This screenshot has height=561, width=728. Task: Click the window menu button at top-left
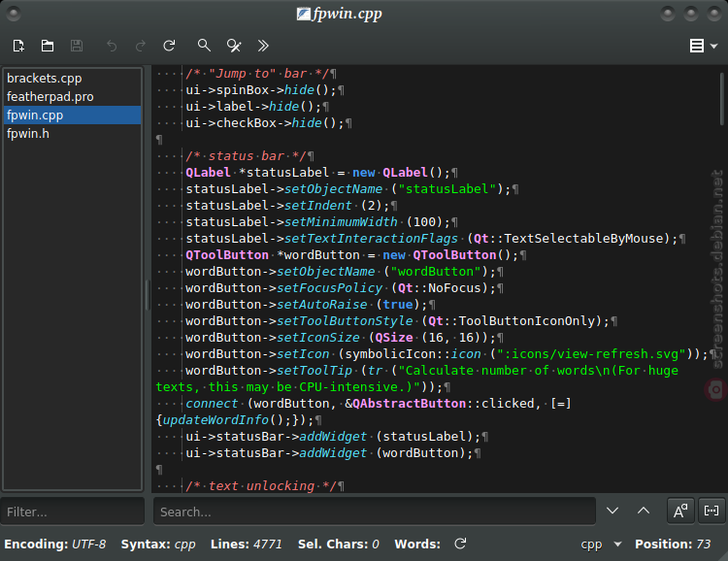click(x=14, y=14)
